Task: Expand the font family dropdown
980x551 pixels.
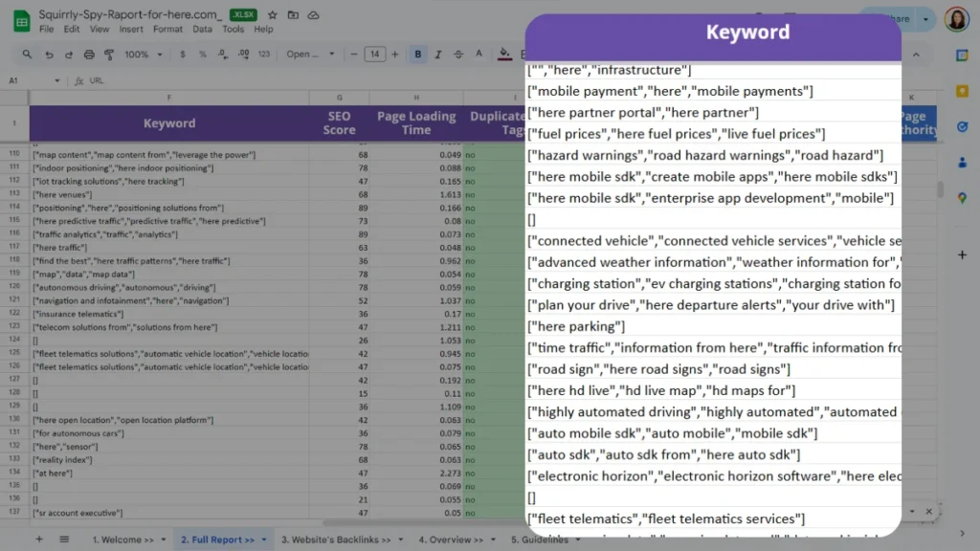Action: 308,55
